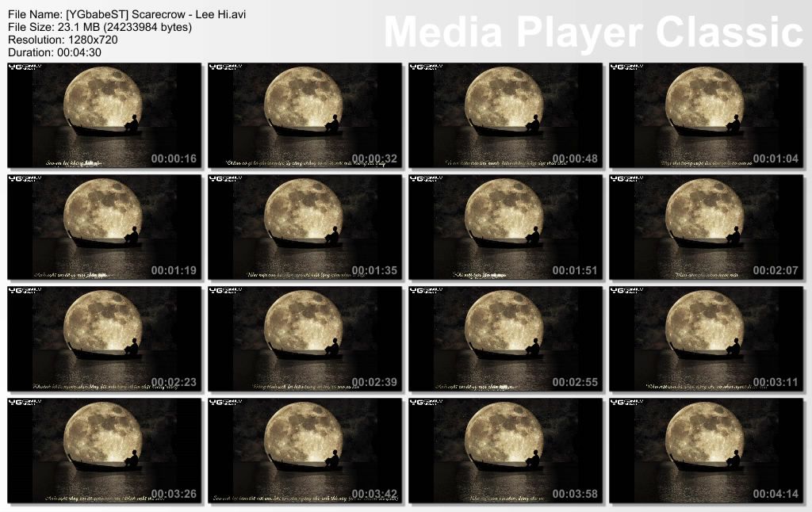Pick the moon frame marked 00:02:23

pos(104,338)
